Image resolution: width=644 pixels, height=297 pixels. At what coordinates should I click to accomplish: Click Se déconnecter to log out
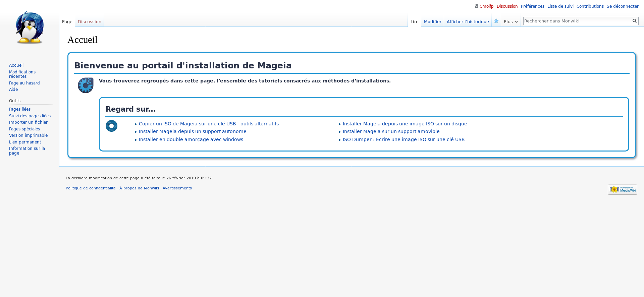623,6
